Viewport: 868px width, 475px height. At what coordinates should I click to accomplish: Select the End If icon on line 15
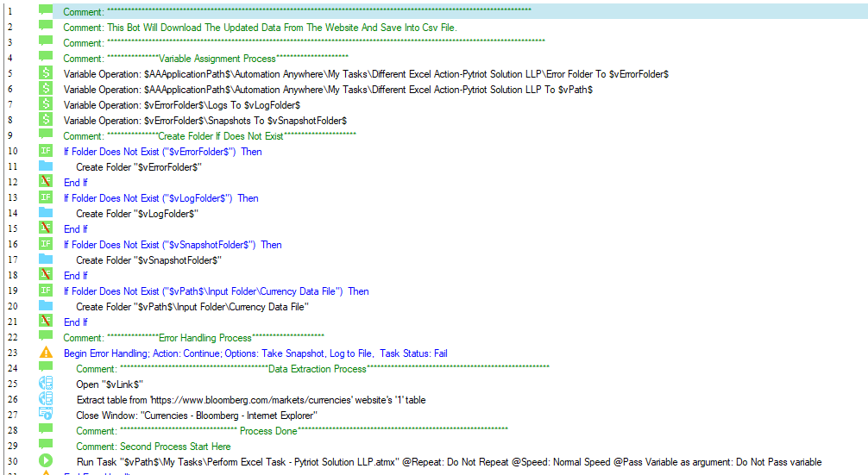click(x=46, y=228)
